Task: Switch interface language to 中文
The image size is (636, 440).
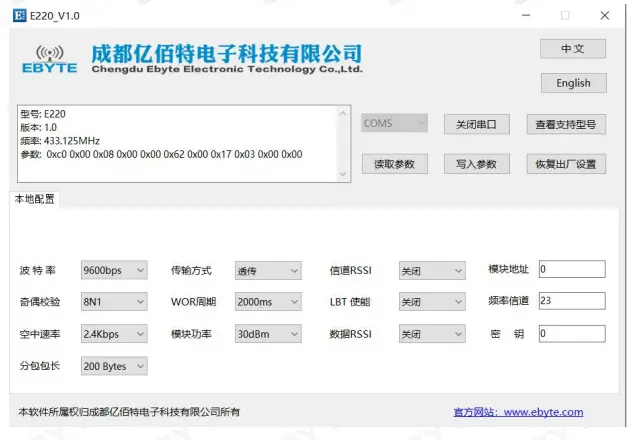Action: tap(573, 49)
